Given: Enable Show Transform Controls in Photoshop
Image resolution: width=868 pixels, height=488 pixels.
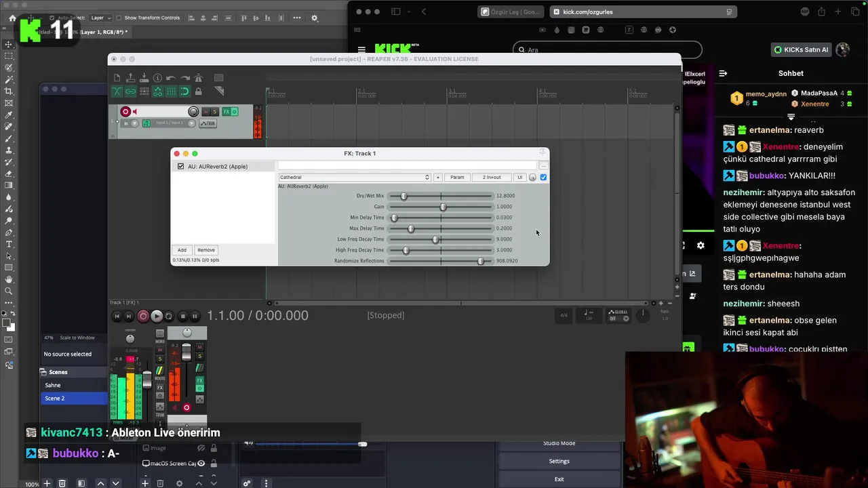Looking at the screenshot, I should (119, 18).
